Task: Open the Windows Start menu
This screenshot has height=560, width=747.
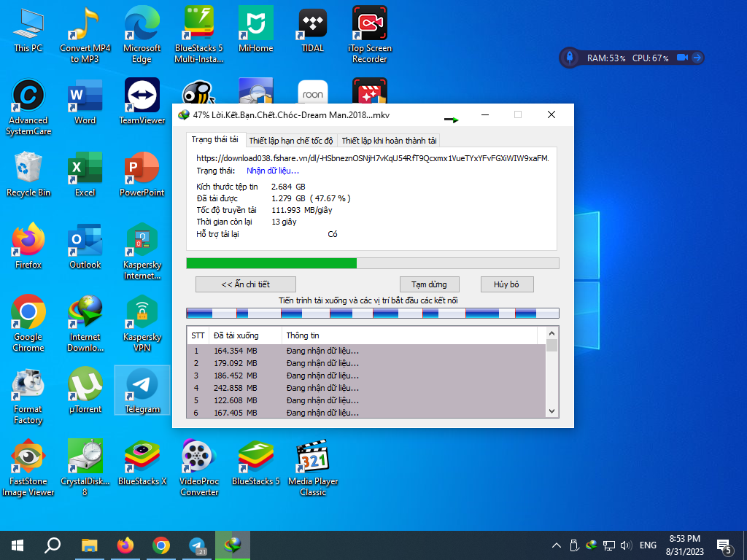Action: 18,545
